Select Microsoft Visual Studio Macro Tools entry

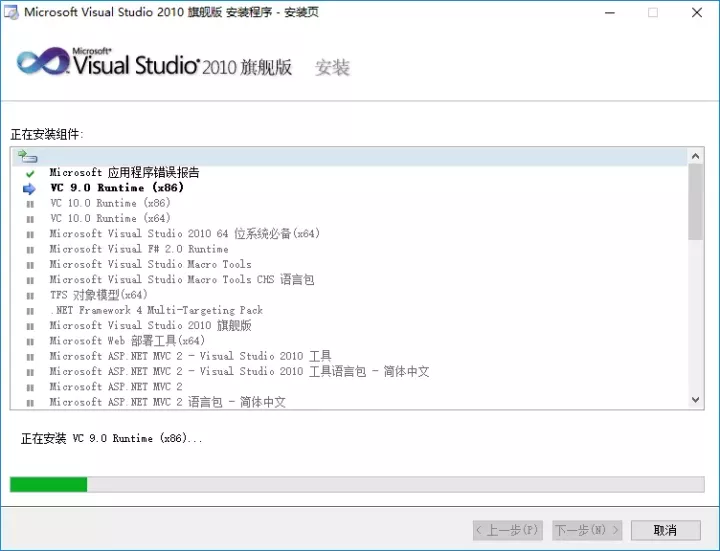[151, 264]
